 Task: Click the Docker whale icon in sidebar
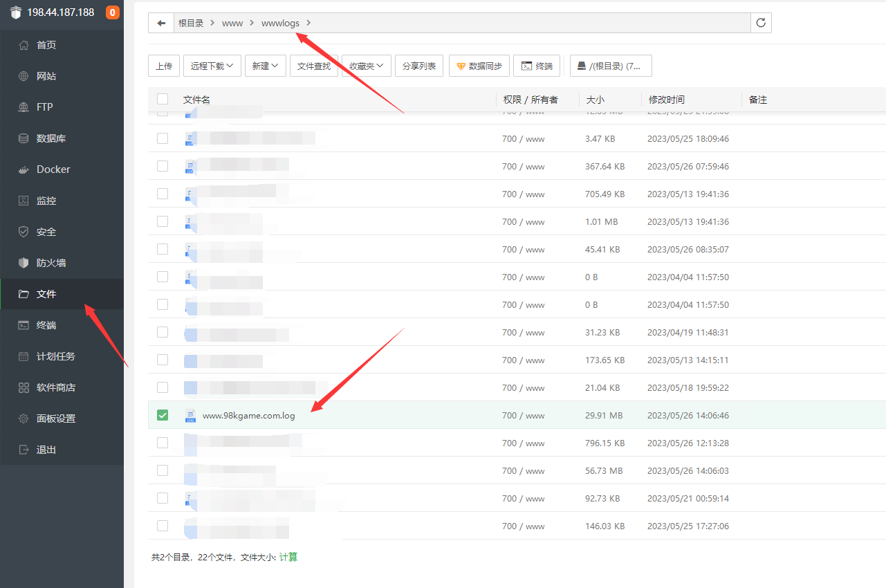24,169
